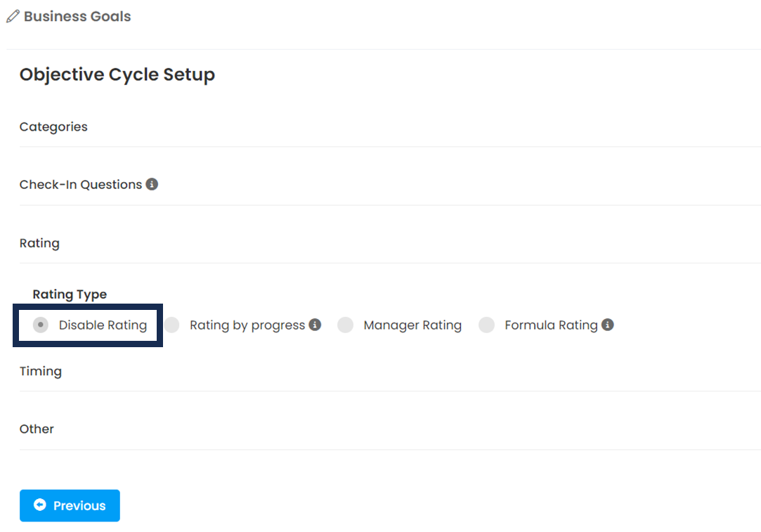Click the back arrow icon in Previous button
Screen dimensions: 761x532
[40, 505]
